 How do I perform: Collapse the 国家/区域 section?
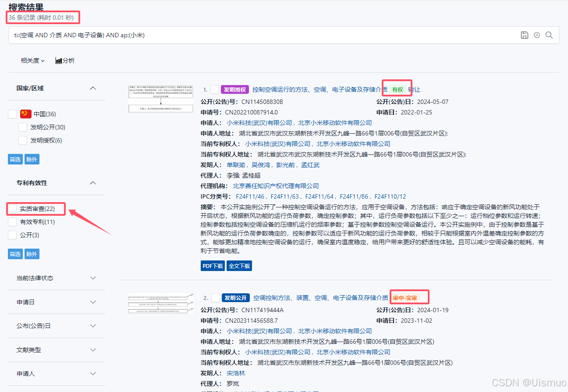tap(93, 88)
